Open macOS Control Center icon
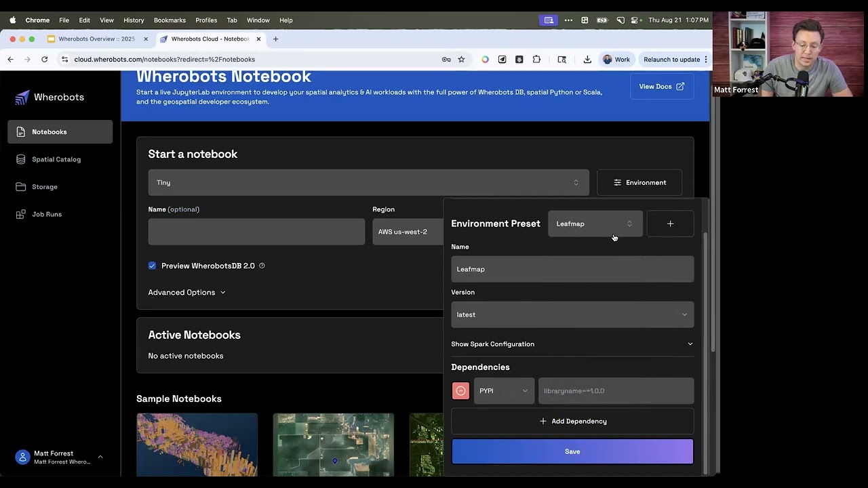Image resolution: width=868 pixels, height=488 pixels. point(635,20)
